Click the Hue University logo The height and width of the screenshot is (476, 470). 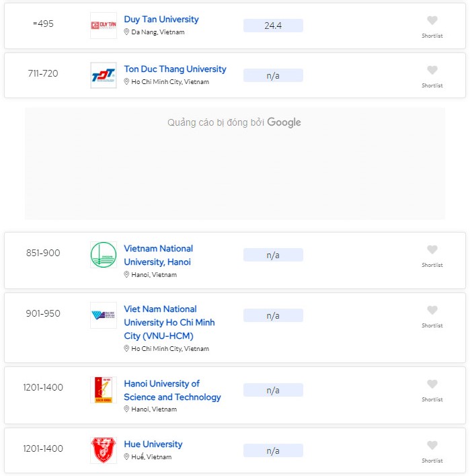coord(104,450)
